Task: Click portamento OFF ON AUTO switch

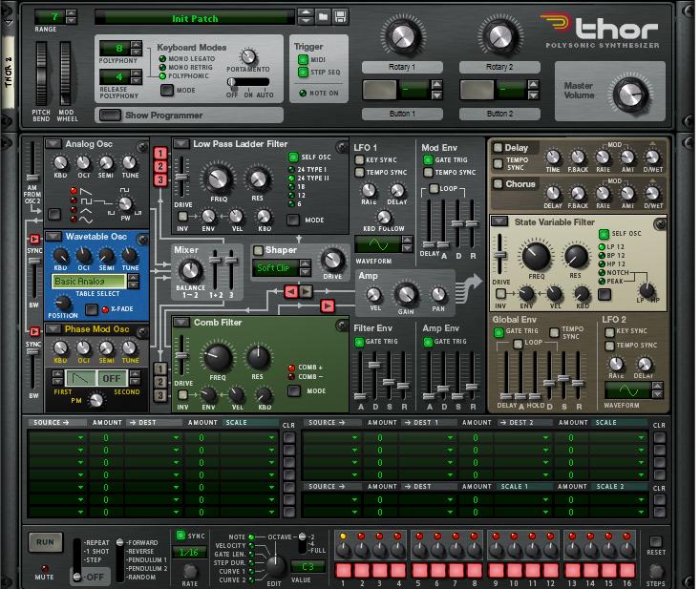Action: (248, 82)
